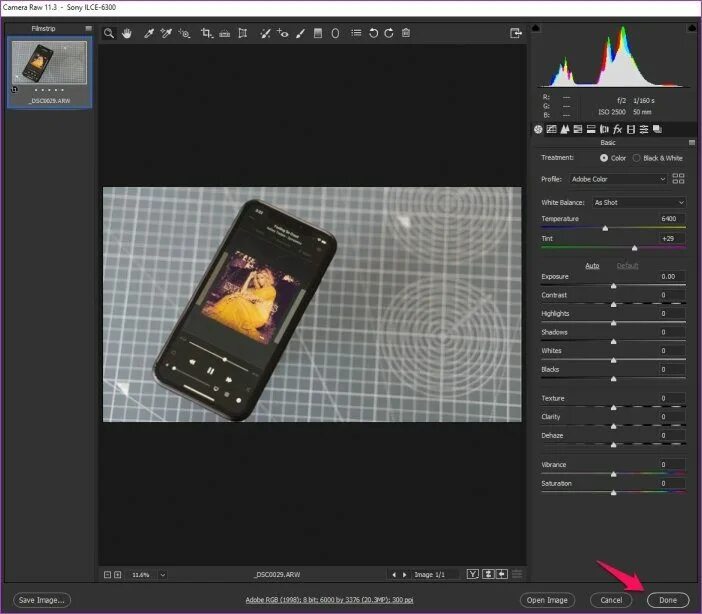Select the Adjustment Brush tool
Image resolution: width=702 pixels, height=614 pixels.
[x=300, y=33]
